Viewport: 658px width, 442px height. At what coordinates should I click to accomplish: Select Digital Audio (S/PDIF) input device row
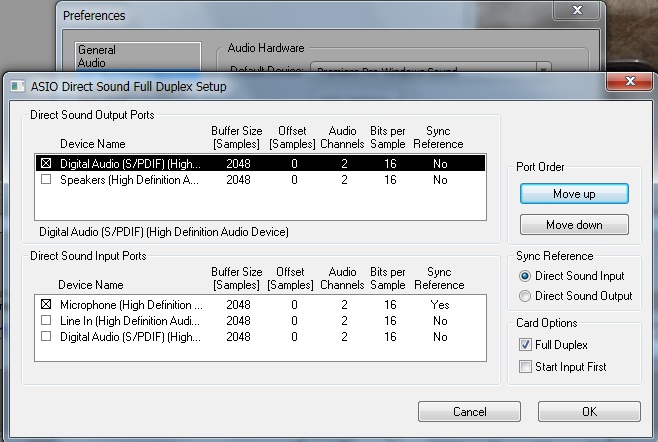[x=260, y=337]
